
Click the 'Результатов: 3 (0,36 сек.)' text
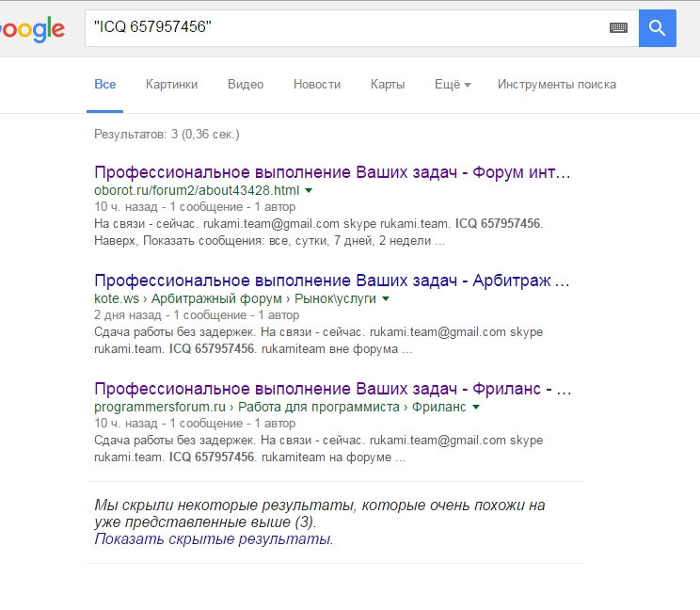[x=167, y=134]
